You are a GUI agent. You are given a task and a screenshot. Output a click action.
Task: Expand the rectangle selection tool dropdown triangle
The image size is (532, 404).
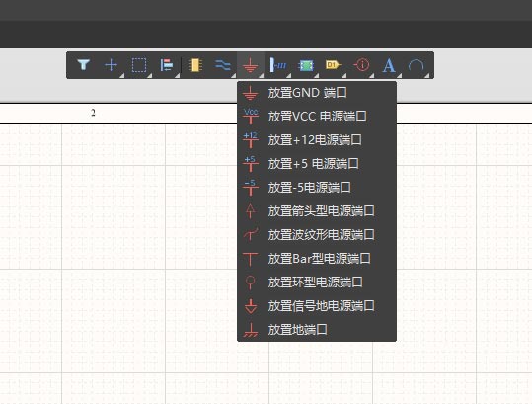pos(150,76)
